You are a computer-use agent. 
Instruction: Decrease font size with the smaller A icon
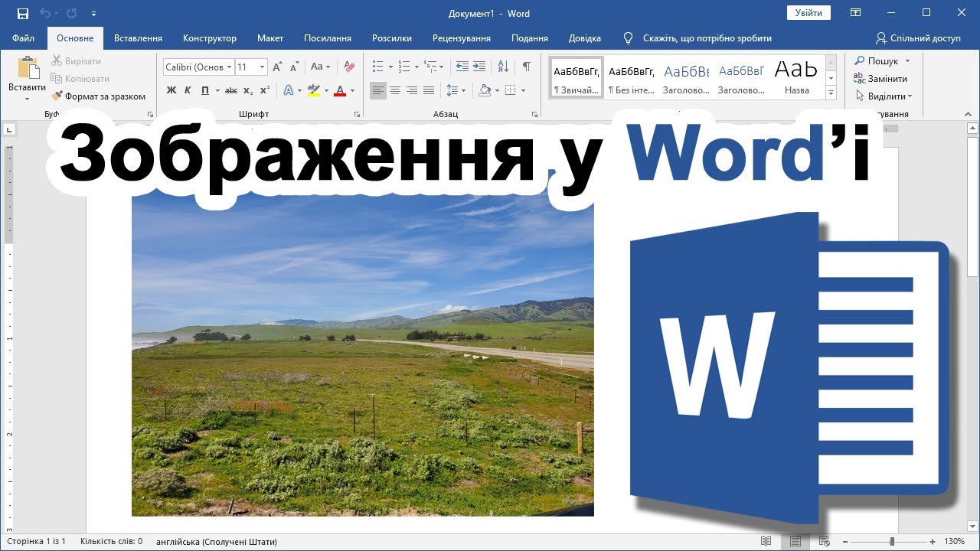pyautogui.click(x=295, y=67)
